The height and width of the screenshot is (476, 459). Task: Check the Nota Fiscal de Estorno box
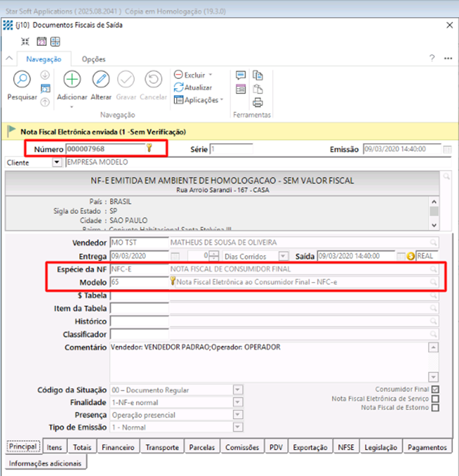coord(435,408)
